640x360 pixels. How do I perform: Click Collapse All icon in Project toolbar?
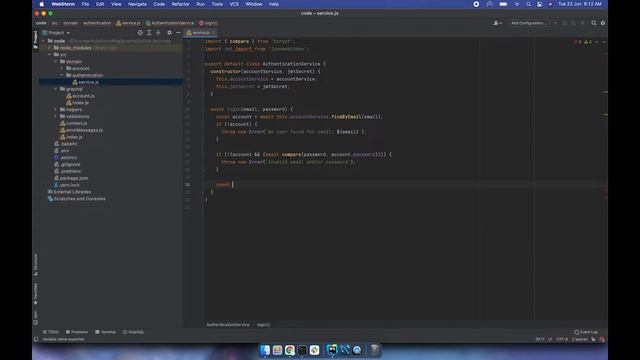pyautogui.click(x=158, y=33)
